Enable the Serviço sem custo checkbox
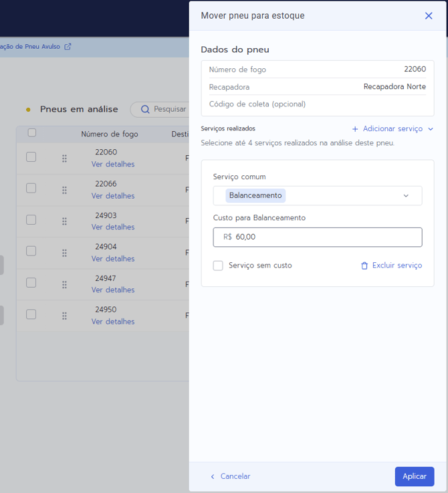448x493 pixels. [218, 266]
